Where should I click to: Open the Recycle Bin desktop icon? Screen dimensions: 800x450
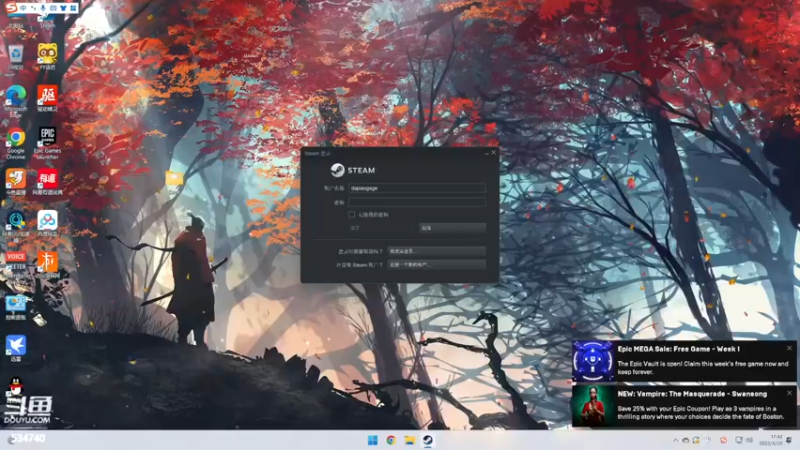(16, 56)
